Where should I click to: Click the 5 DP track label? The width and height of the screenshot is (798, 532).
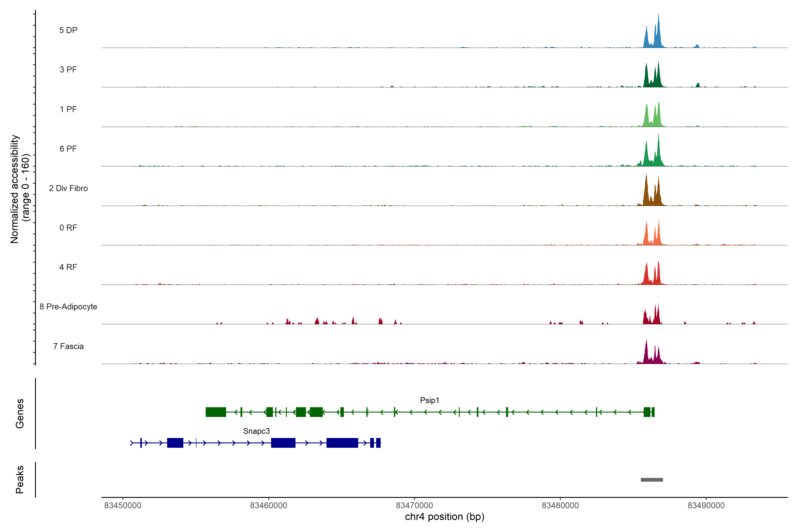coord(68,30)
